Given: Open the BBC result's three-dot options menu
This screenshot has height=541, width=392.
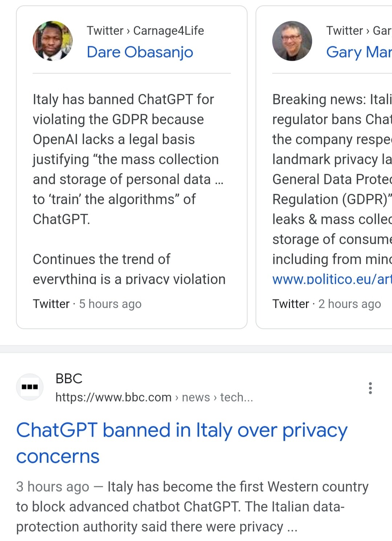Looking at the screenshot, I should coord(370,388).
